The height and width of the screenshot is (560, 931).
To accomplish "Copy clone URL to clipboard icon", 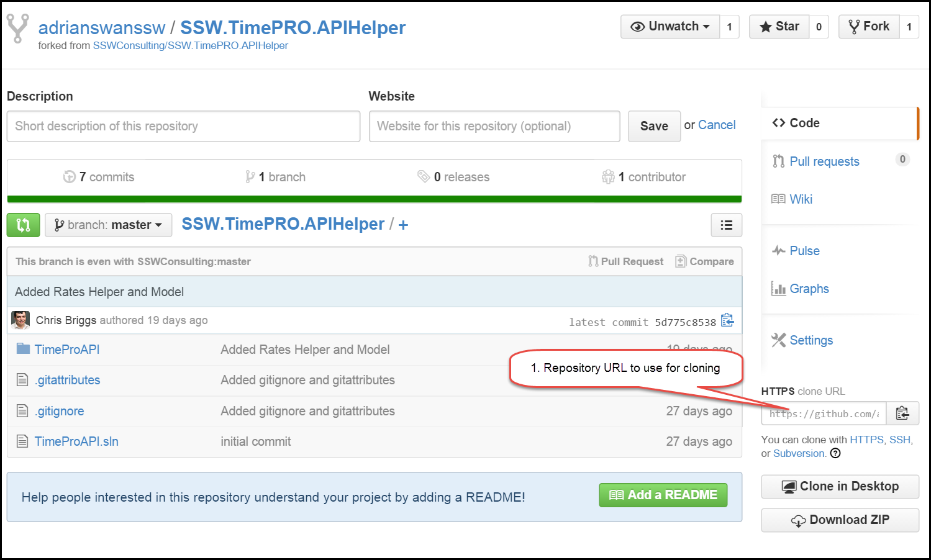I will tap(902, 413).
